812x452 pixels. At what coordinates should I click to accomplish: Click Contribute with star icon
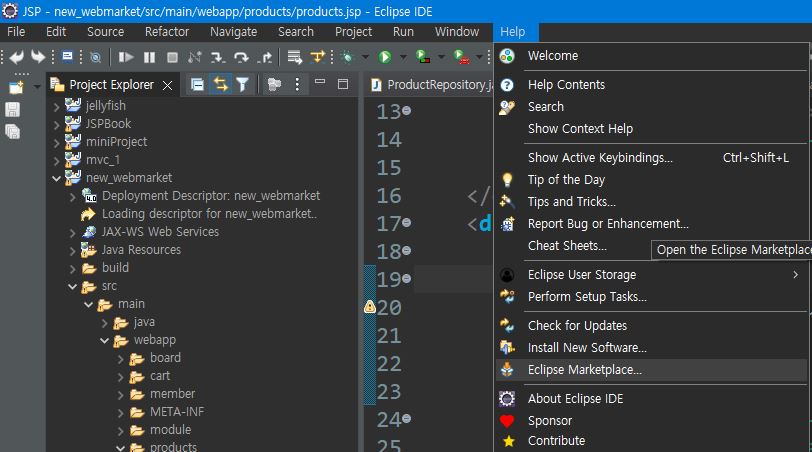651,441
